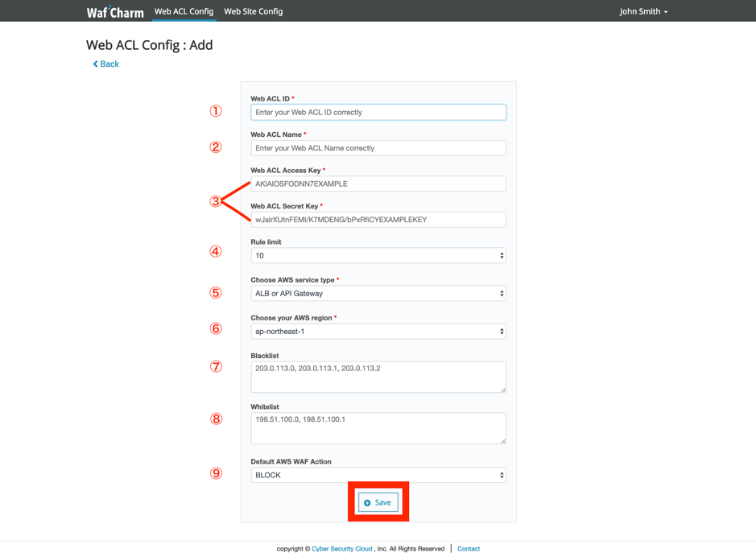Click inside the Whitelist text area
756x553 pixels.
pos(378,428)
